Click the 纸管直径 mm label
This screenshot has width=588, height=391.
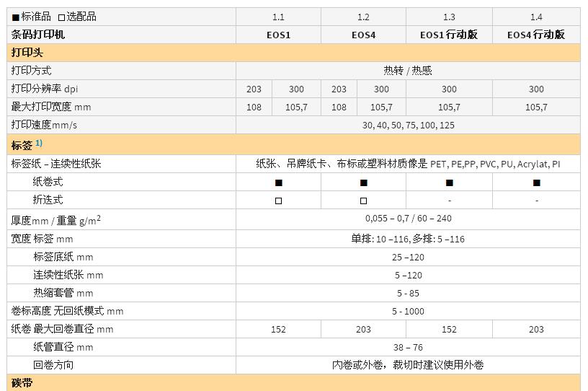pyautogui.click(x=63, y=347)
